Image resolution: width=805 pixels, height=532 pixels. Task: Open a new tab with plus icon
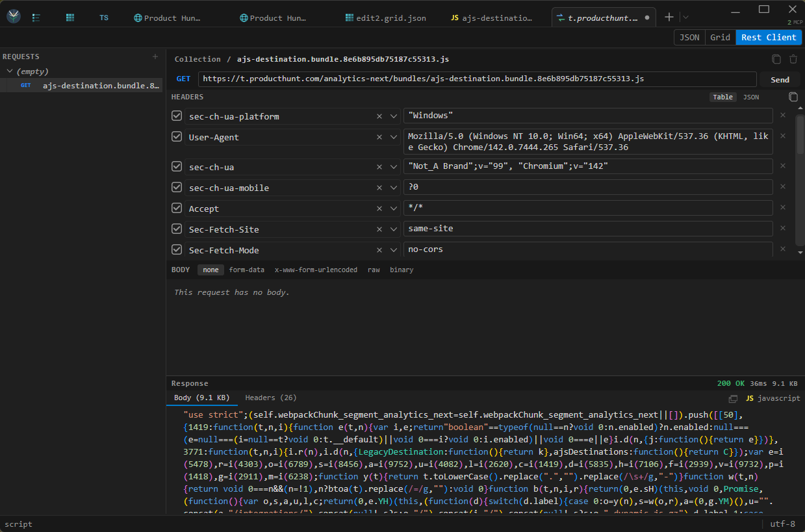[x=669, y=18]
